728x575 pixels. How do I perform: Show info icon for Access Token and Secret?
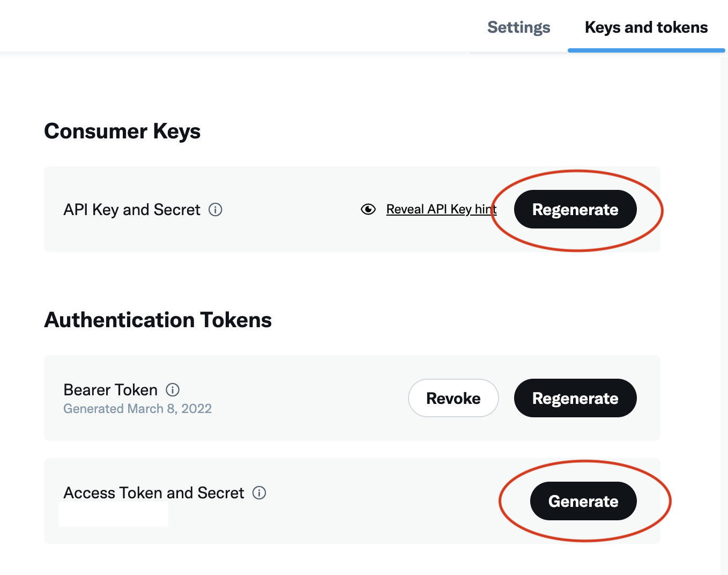pyautogui.click(x=259, y=493)
